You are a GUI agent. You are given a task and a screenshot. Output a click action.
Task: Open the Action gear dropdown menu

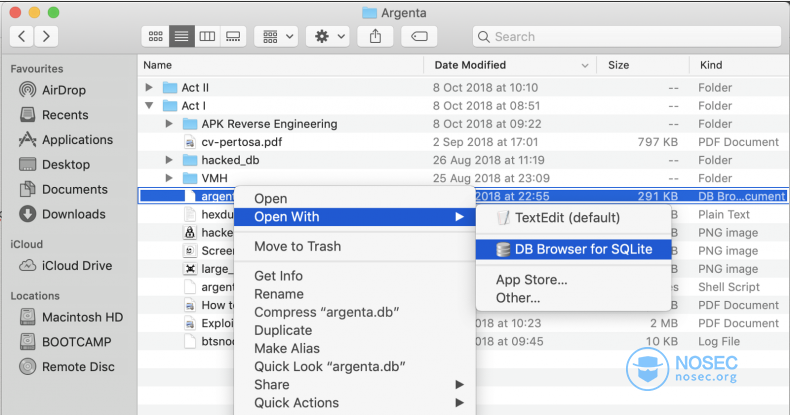[x=329, y=36]
